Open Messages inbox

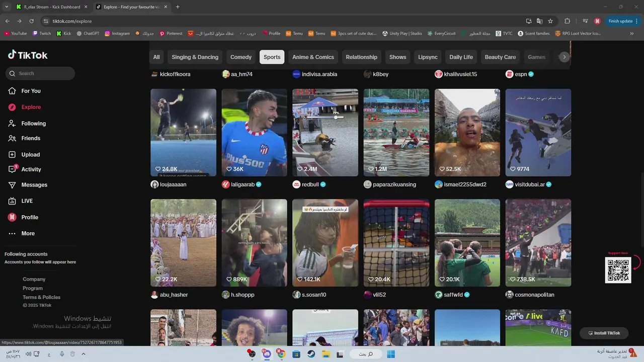coord(34,185)
